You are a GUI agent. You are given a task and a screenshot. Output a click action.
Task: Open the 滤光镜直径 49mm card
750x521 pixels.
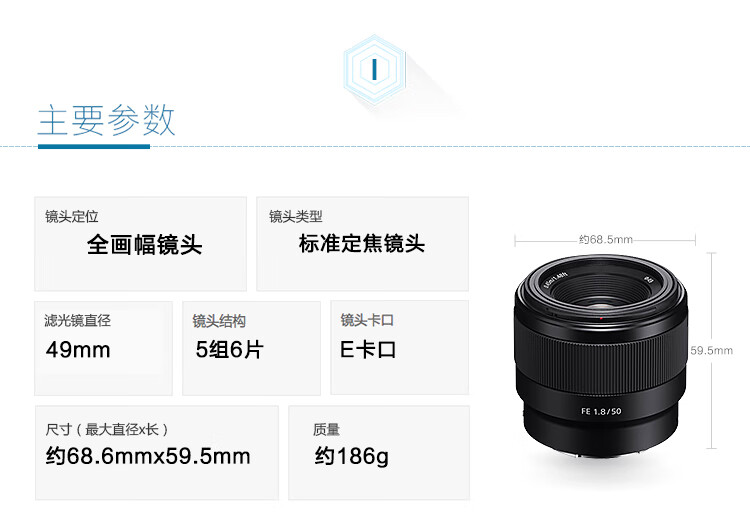click(103, 348)
